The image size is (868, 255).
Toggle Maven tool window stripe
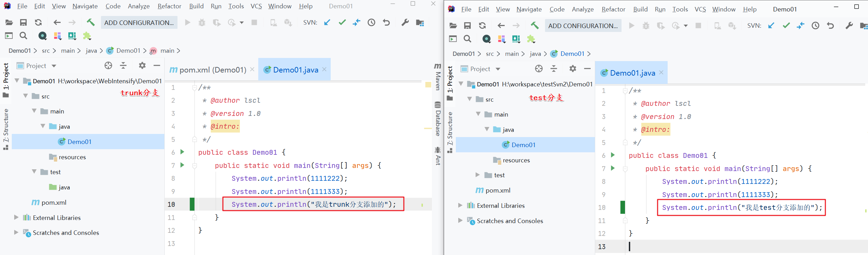pyautogui.click(x=438, y=77)
